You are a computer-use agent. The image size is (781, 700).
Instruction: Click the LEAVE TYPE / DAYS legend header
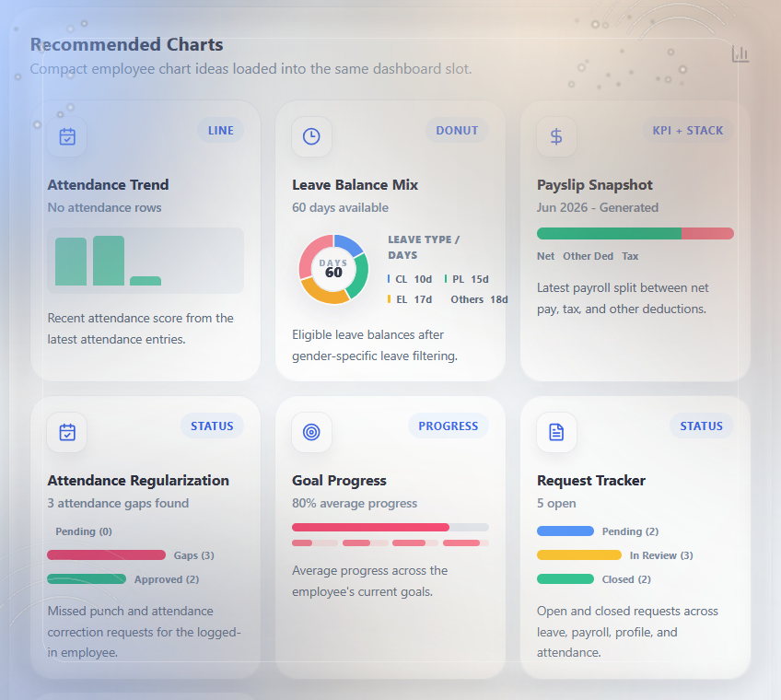coord(424,248)
